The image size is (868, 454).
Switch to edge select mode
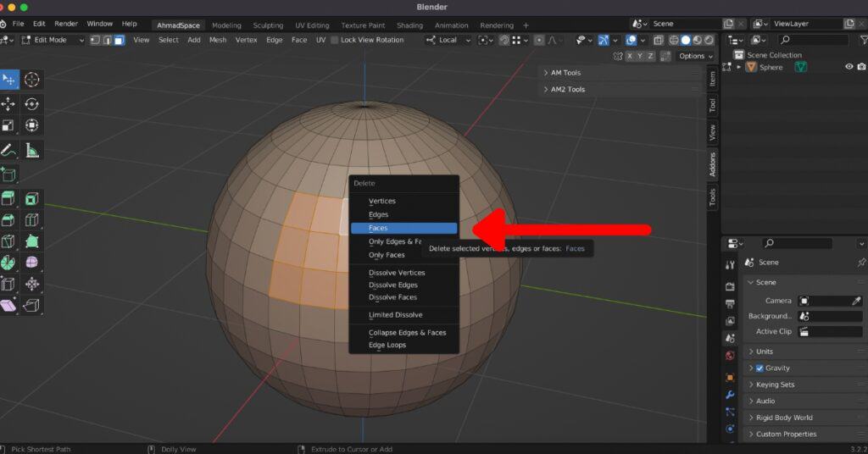108,41
